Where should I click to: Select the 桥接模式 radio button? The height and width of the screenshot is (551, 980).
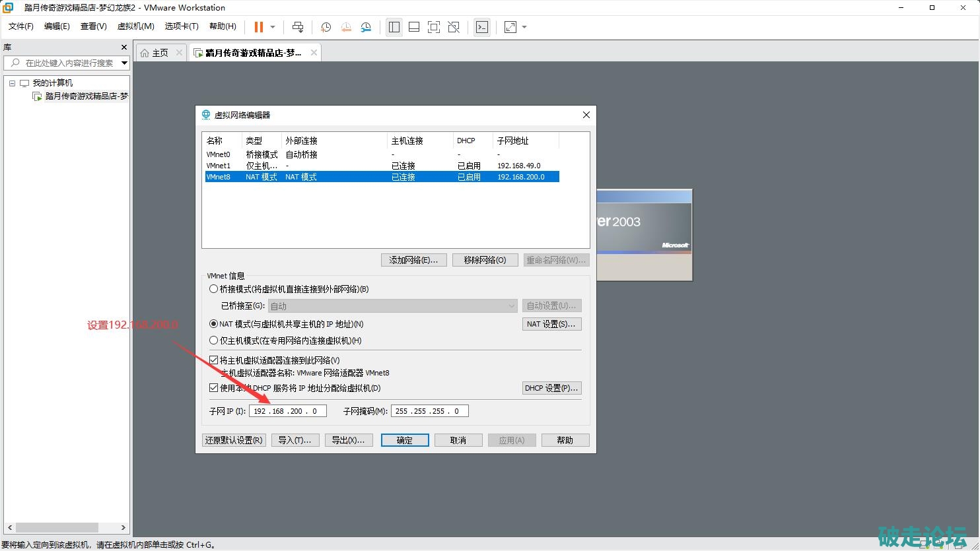pyautogui.click(x=213, y=289)
